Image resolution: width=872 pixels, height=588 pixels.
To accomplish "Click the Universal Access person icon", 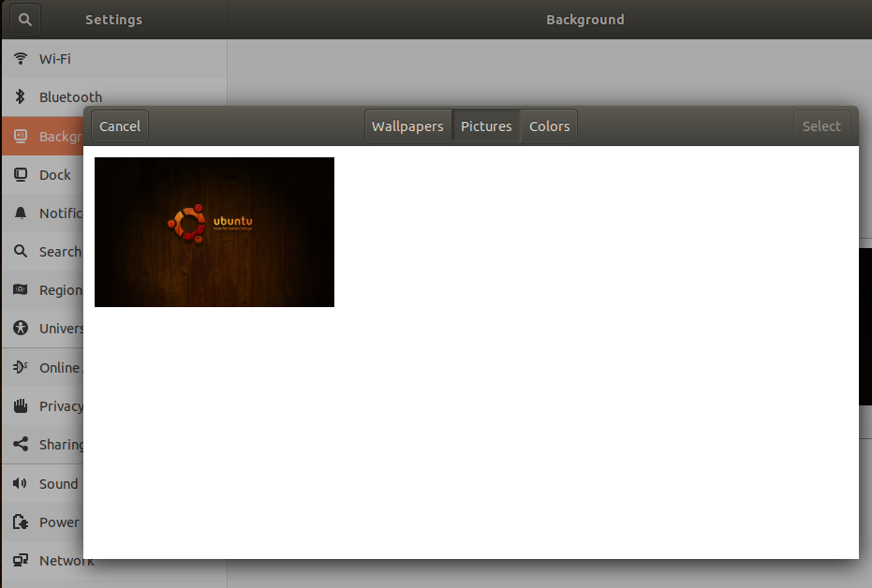I will pyautogui.click(x=21, y=328).
